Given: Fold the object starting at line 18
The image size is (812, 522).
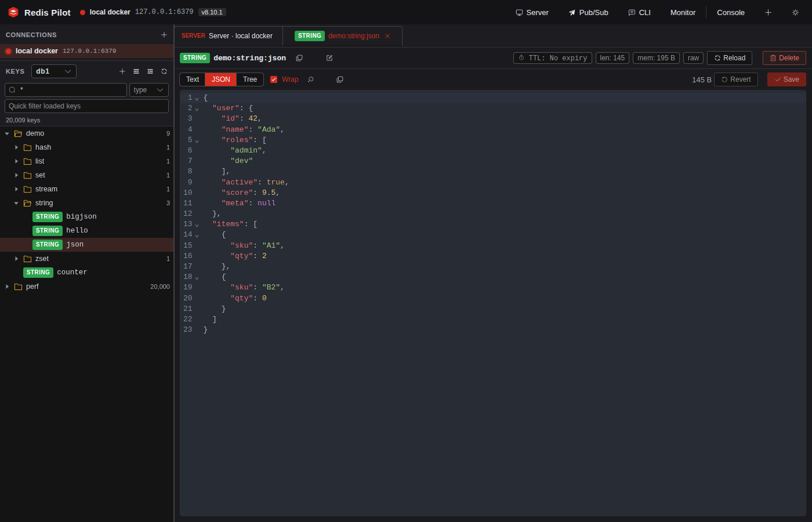Looking at the screenshot, I should click(x=197, y=277).
